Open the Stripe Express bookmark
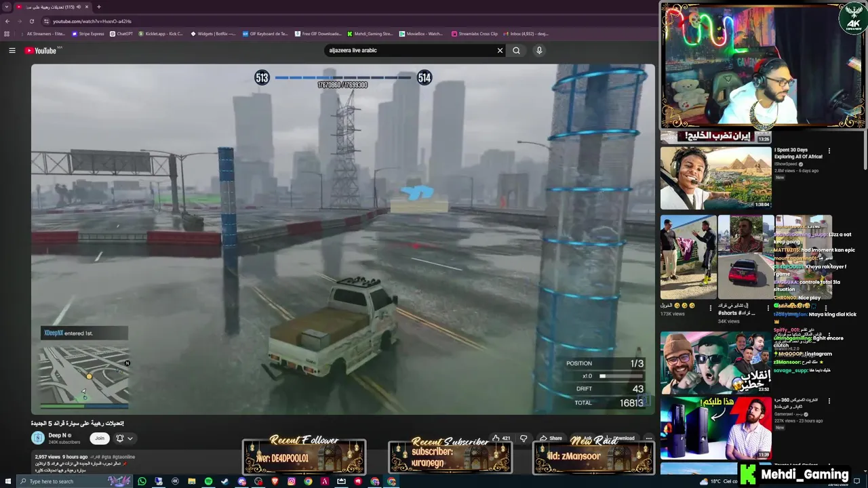 (x=88, y=33)
